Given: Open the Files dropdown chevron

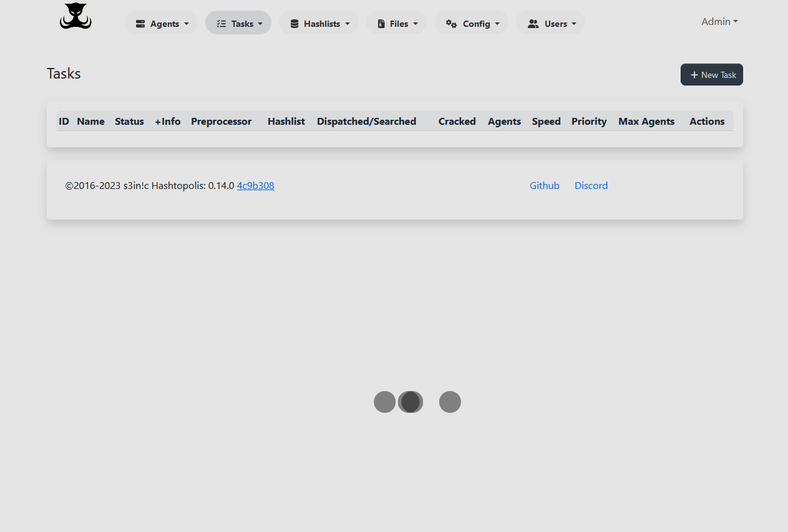Looking at the screenshot, I should (416, 24).
